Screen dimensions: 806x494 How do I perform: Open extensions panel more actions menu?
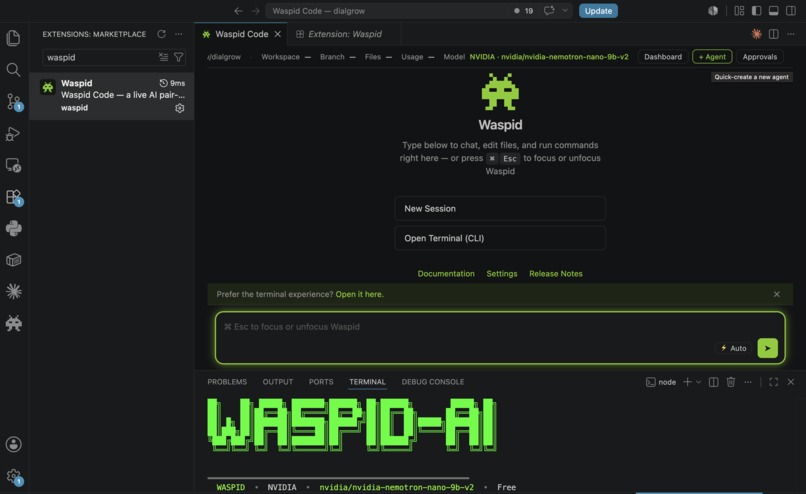pos(178,34)
